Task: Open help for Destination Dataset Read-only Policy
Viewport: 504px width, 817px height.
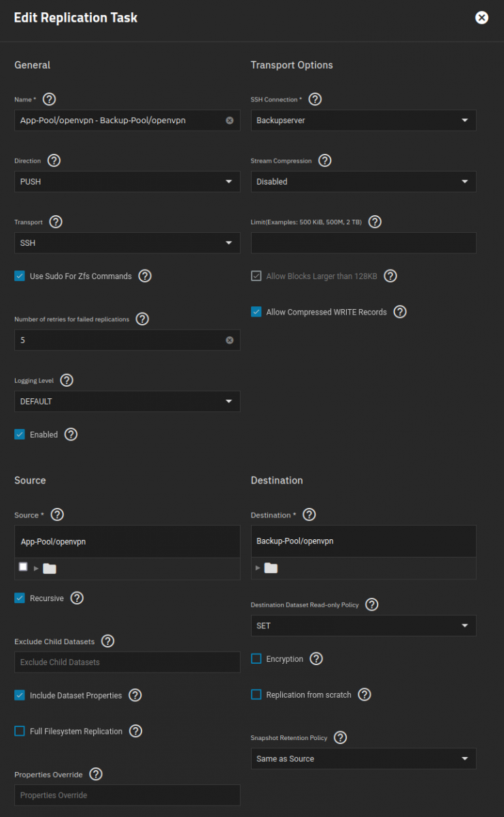Action: [x=372, y=605]
